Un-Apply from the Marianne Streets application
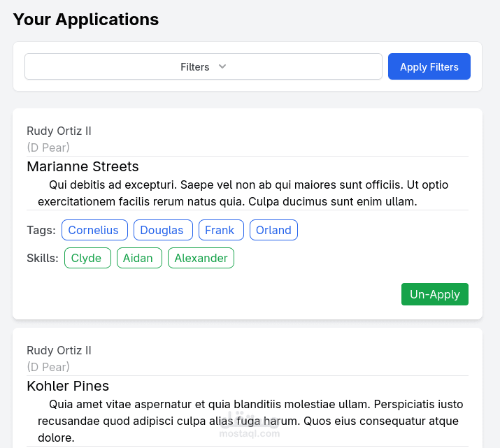 (434, 294)
